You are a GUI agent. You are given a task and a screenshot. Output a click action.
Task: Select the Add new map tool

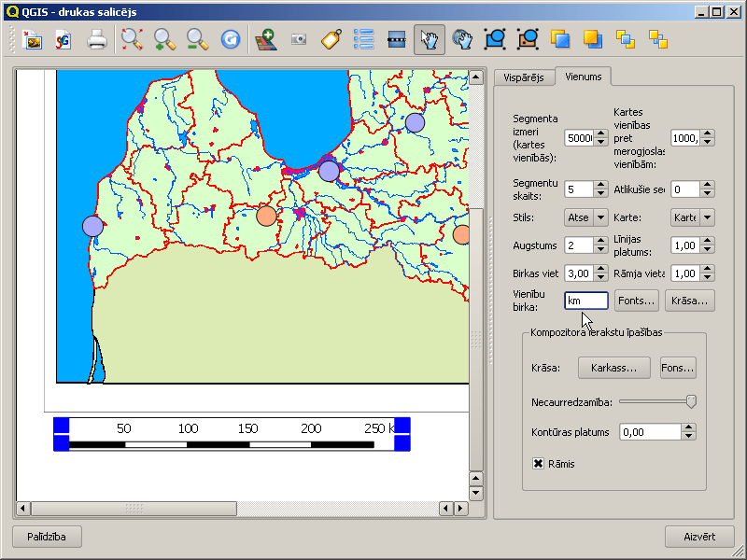click(x=266, y=40)
